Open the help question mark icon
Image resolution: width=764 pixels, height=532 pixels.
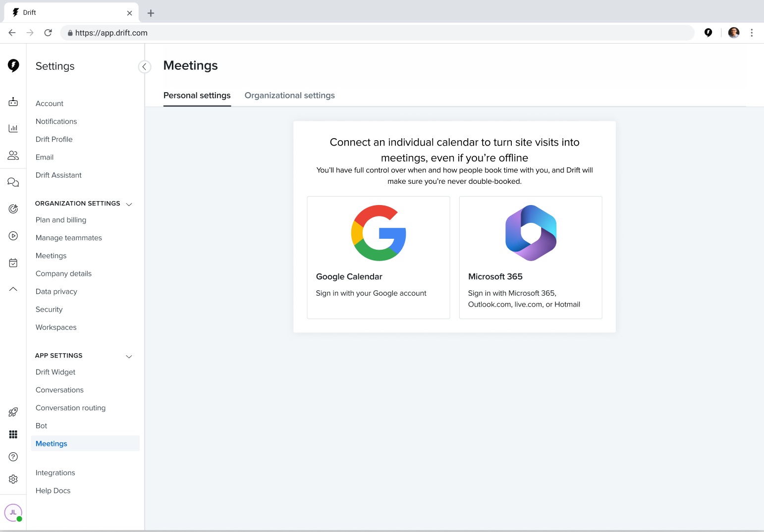click(x=13, y=457)
